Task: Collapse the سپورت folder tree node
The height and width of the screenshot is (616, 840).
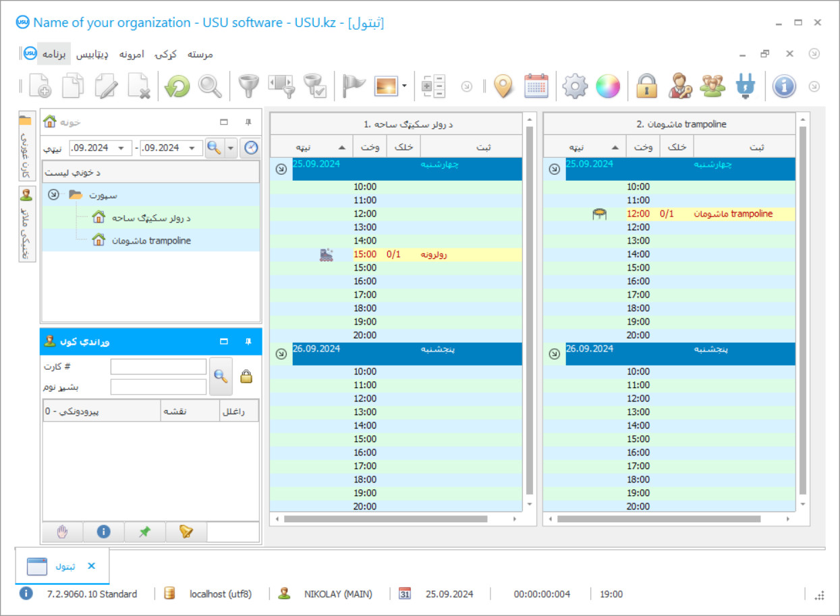Action: (53, 195)
